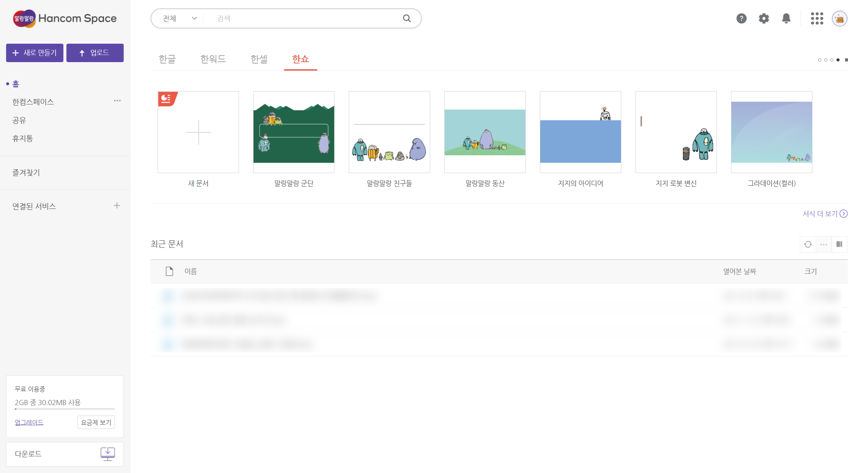Open the help question mark icon
The height and width of the screenshot is (473, 868).
point(741,18)
